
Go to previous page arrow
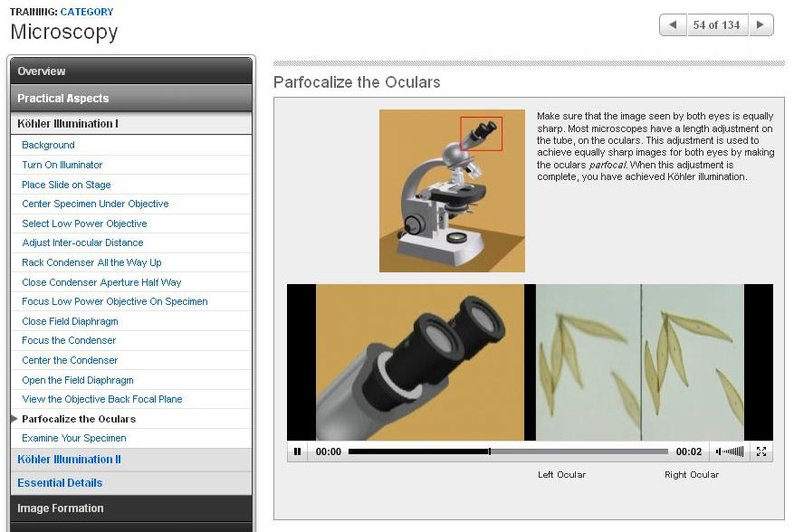click(x=673, y=25)
